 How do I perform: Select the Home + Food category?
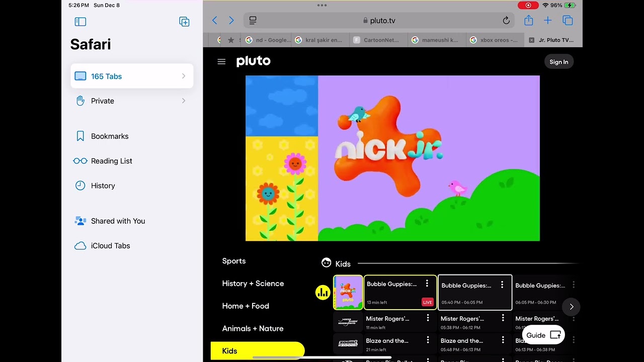click(x=246, y=306)
